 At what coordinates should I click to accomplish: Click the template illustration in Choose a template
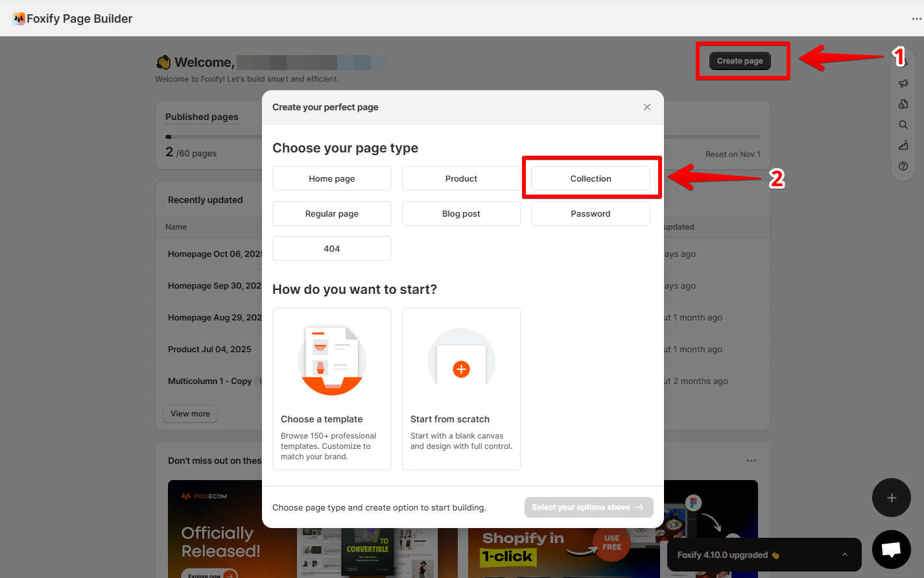332,361
